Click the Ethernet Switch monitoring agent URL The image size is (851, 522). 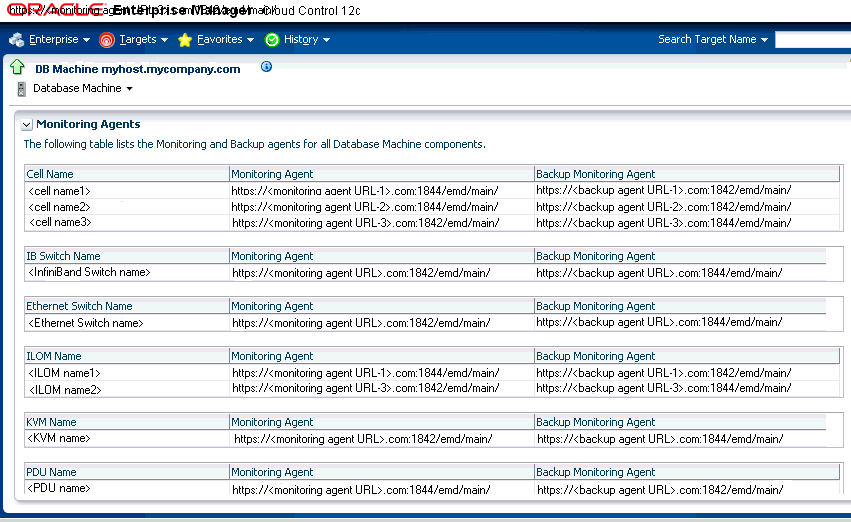coord(361,323)
